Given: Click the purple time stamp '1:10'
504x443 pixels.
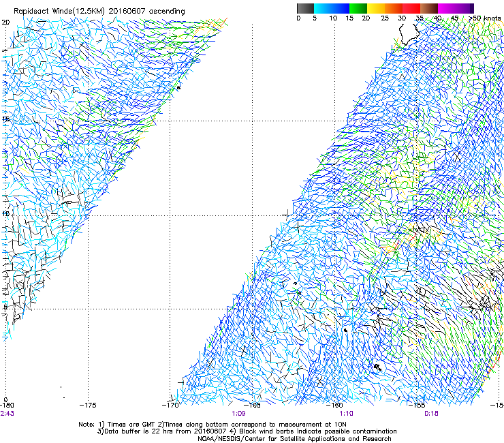Looking at the screenshot, I should tap(346, 414).
